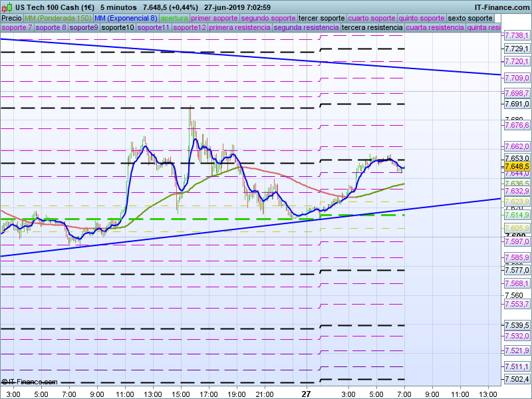Click the 5 minutos timeframe text

tap(118, 7)
